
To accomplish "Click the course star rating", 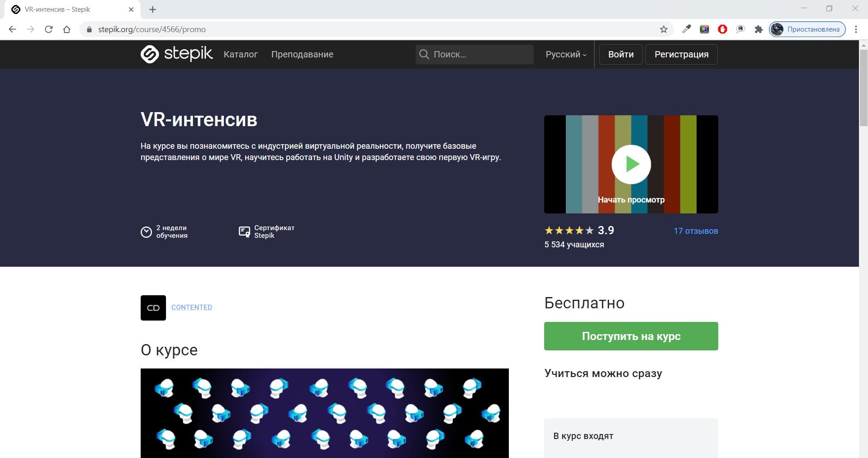I will tap(569, 231).
